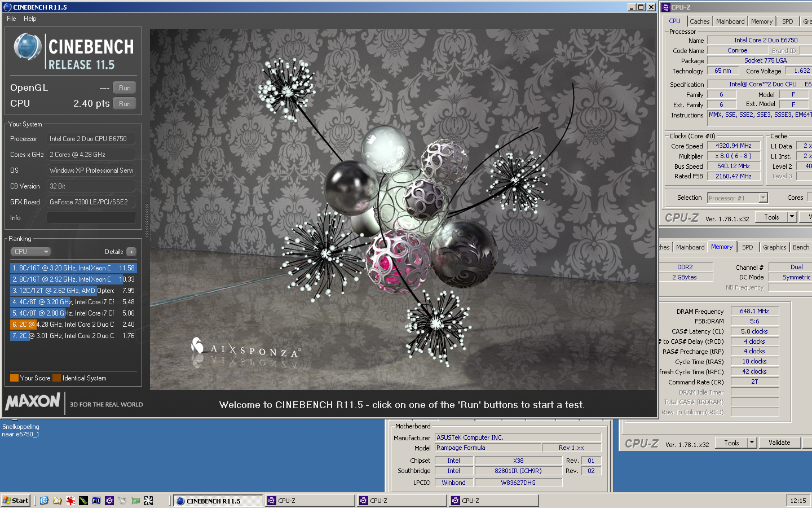Open Graphics tab in second CPU-Z window

tap(774, 247)
